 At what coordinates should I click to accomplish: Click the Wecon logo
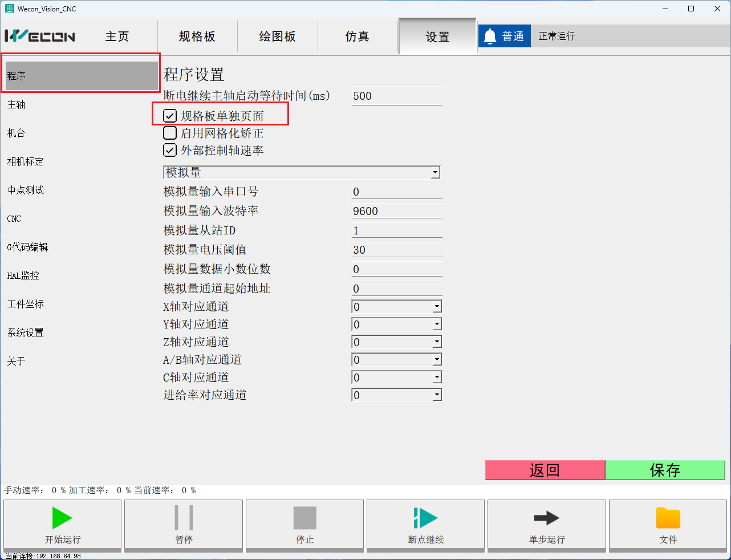pyautogui.click(x=40, y=36)
